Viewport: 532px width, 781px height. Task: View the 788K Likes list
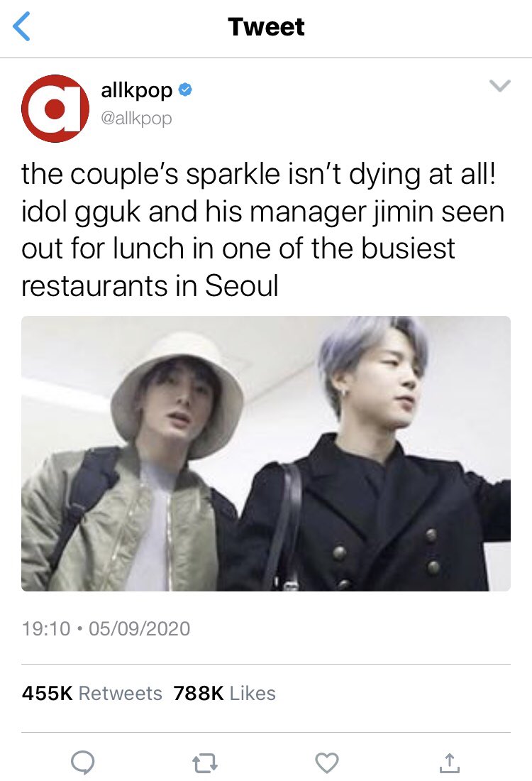pyautogui.click(x=224, y=693)
